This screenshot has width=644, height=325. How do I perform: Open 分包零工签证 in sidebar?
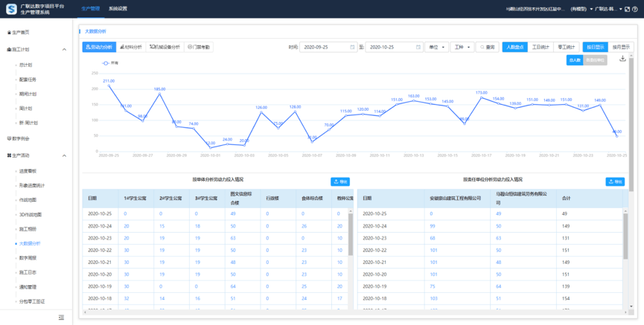point(31,301)
